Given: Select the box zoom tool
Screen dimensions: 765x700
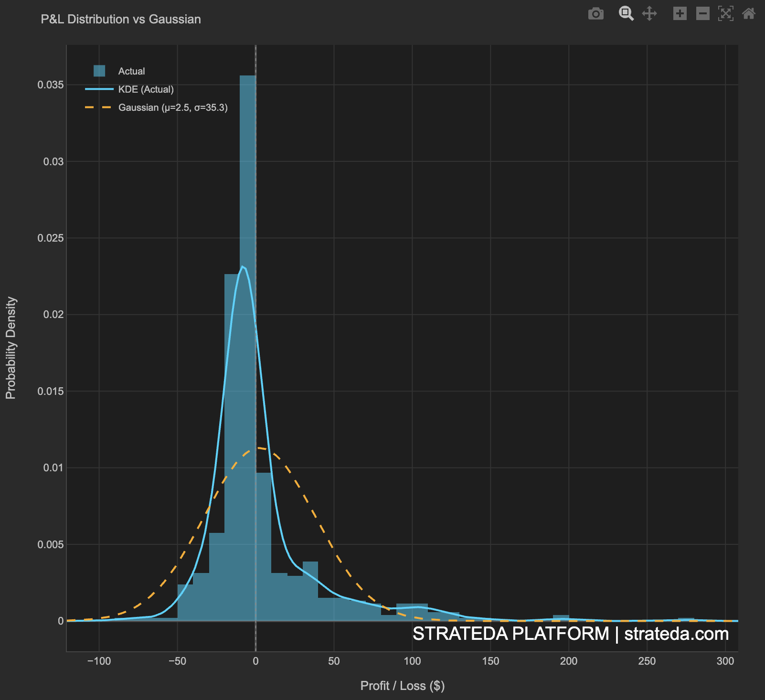Looking at the screenshot, I should pyautogui.click(x=626, y=14).
